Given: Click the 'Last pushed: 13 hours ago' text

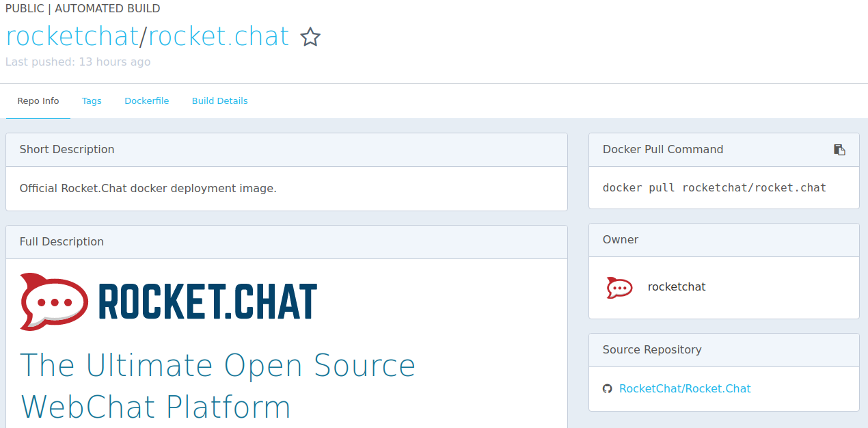Looking at the screenshot, I should tap(78, 62).
